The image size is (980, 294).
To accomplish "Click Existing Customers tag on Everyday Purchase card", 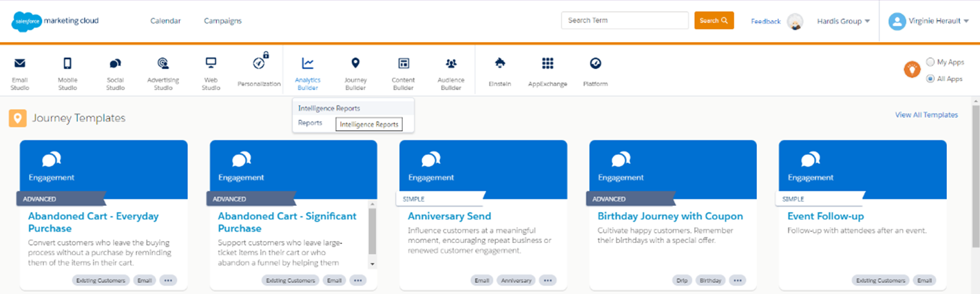I will tap(100, 281).
